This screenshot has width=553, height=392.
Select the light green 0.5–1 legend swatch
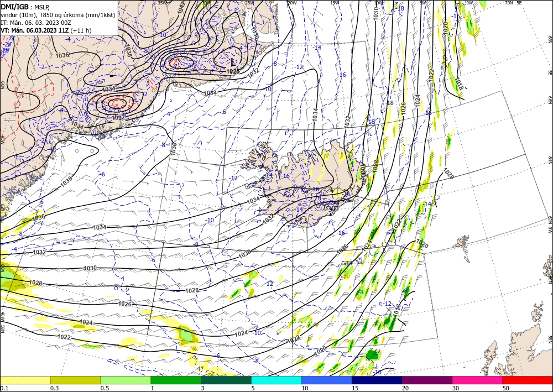(126, 380)
